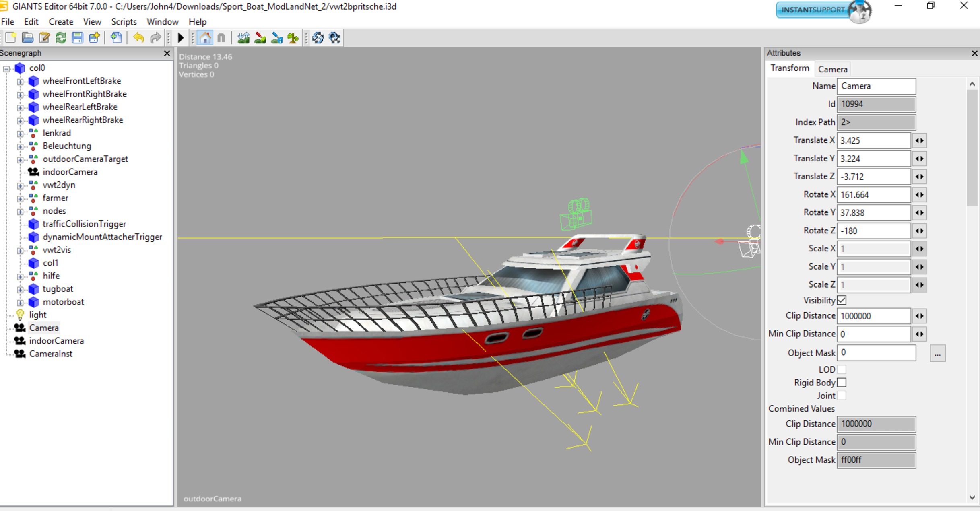Click the Translate X stepper arrows

pyautogui.click(x=919, y=140)
